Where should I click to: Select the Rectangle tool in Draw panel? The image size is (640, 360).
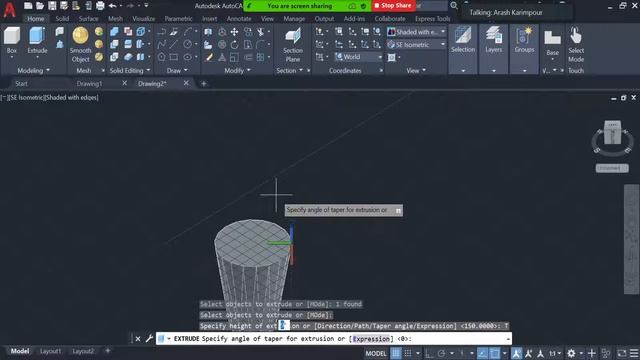[x=174, y=57]
